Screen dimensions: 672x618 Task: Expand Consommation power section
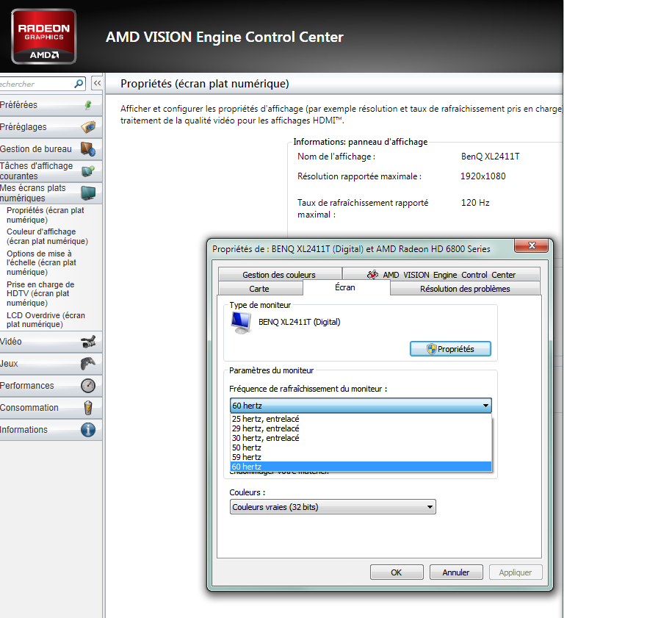pos(87,408)
